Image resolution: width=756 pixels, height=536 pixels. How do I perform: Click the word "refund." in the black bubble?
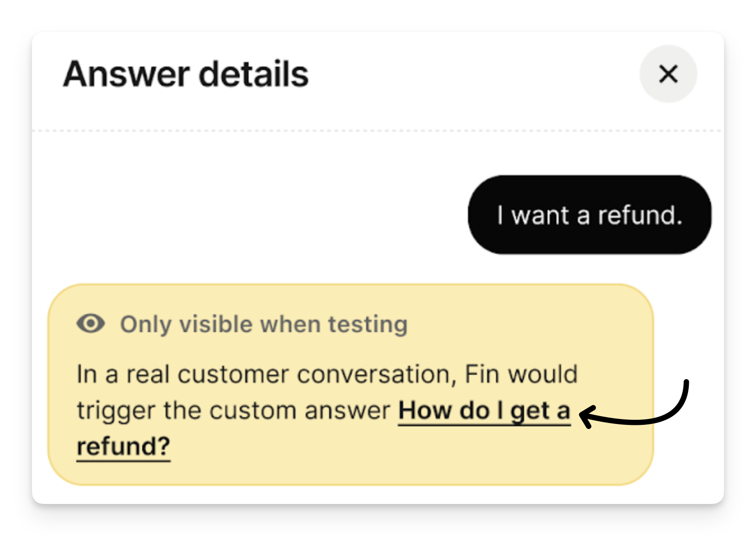(x=640, y=215)
